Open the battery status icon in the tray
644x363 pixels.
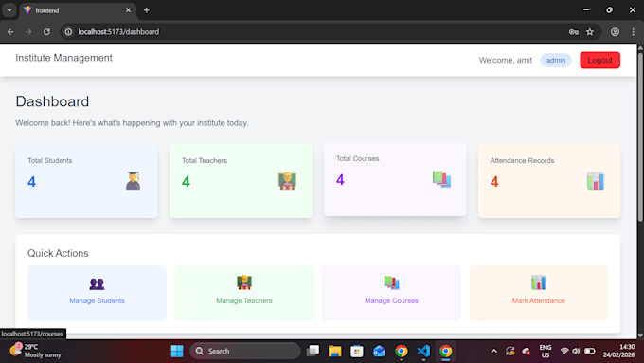pyautogui.click(x=590, y=351)
